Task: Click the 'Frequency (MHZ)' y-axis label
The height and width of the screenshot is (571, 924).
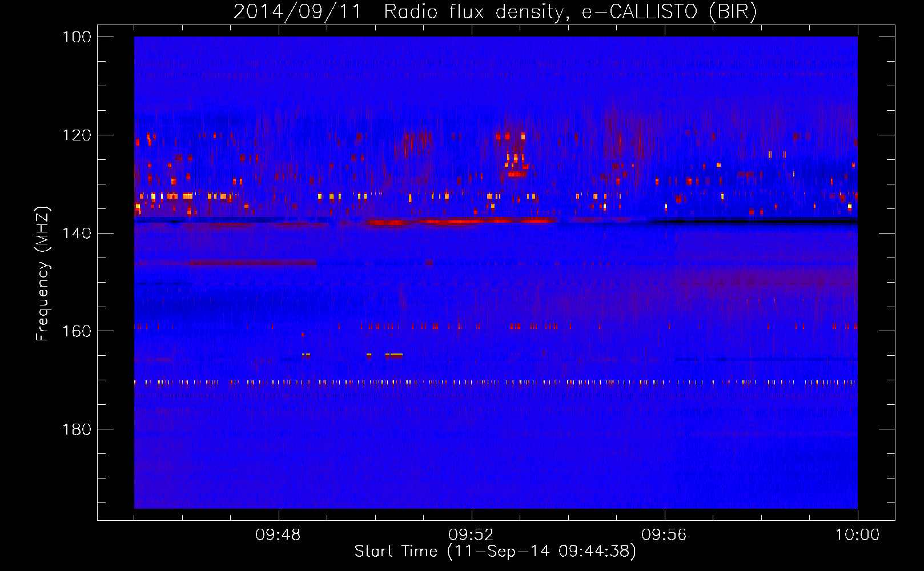Action: [43, 274]
